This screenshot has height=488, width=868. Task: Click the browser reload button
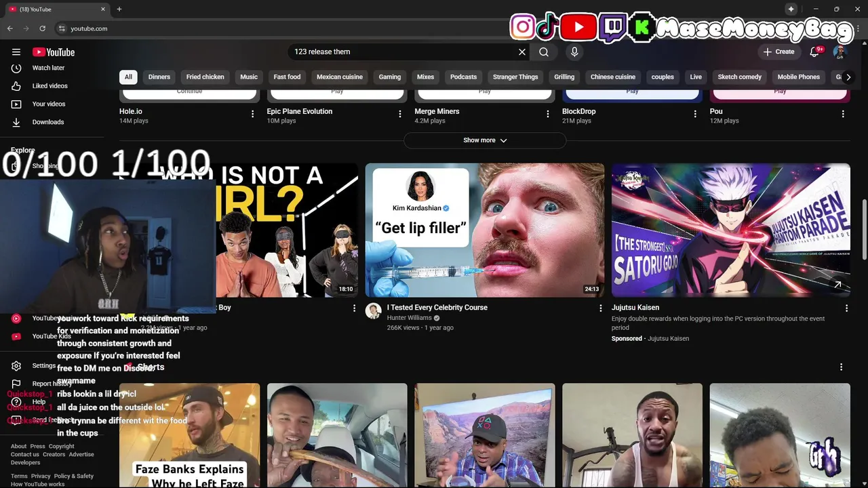(42, 28)
